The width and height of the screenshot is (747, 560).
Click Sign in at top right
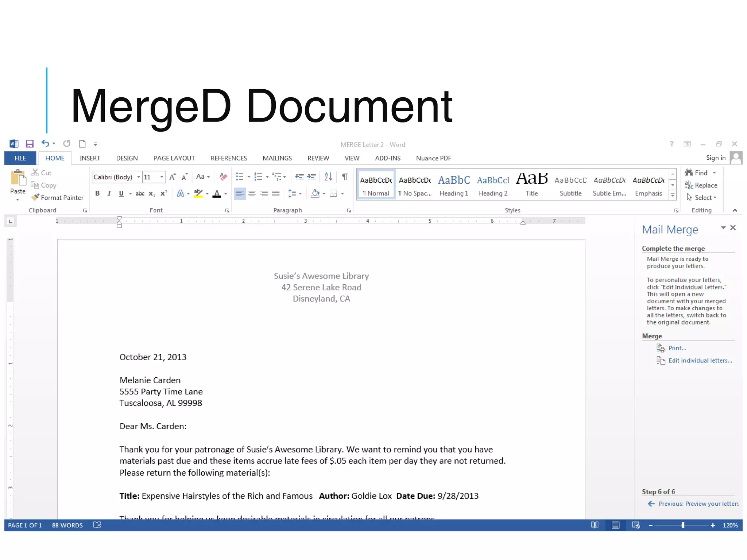716,158
